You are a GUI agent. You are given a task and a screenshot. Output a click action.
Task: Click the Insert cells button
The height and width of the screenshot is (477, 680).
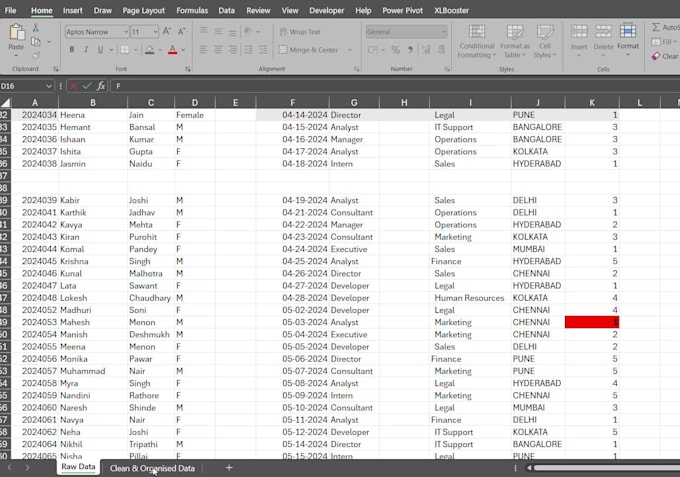(x=579, y=41)
